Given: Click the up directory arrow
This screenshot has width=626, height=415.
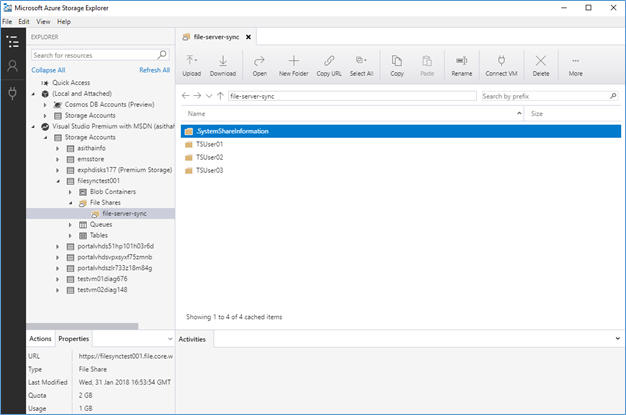Looking at the screenshot, I should tap(220, 96).
